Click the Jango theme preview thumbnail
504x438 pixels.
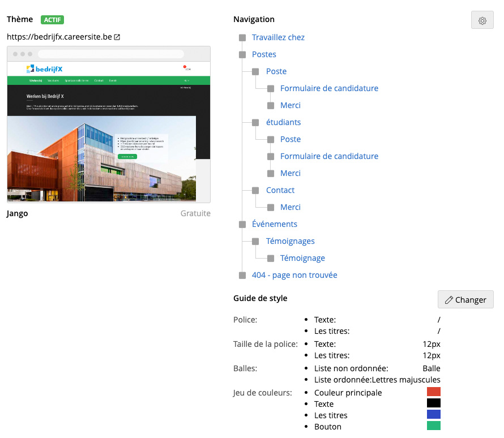pos(109,124)
